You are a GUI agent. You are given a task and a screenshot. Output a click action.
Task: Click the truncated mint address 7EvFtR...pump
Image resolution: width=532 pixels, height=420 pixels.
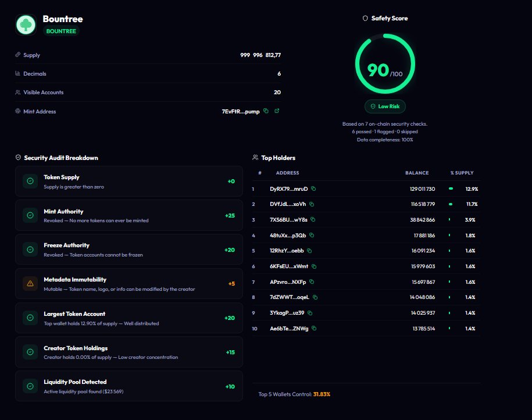241,111
